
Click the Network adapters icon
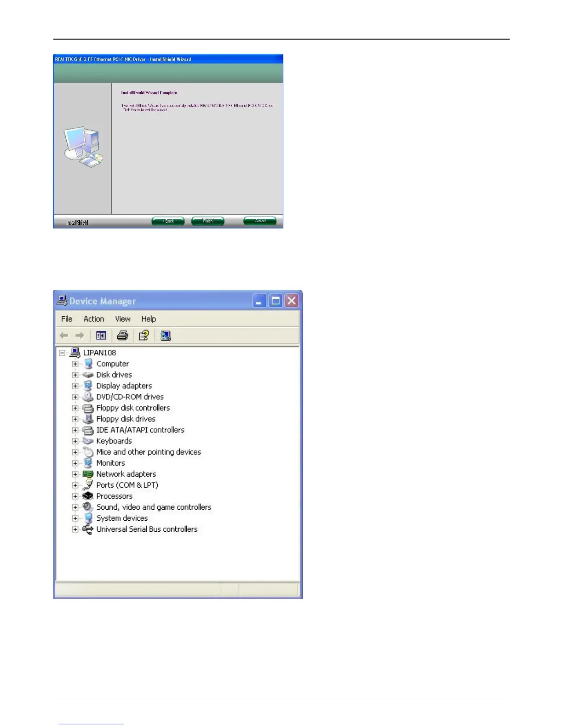pyautogui.click(x=88, y=474)
